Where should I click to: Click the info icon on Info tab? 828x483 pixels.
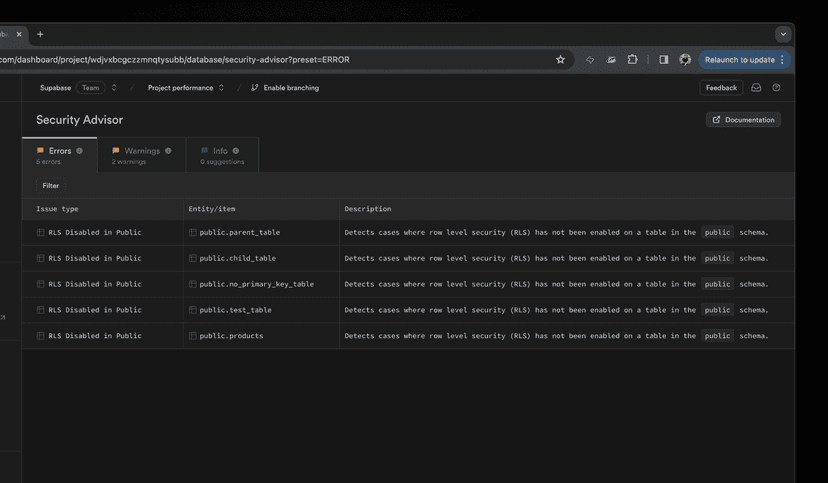click(236, 151)
